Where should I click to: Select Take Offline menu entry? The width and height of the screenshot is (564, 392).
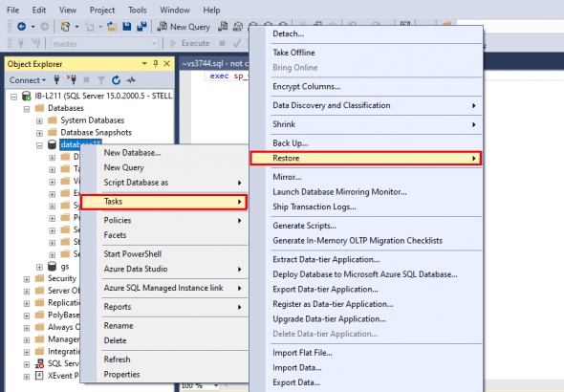coord(366,53)
